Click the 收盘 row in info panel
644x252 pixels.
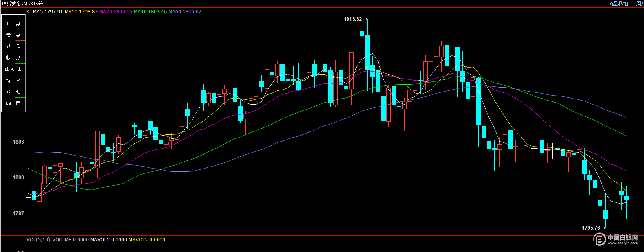coord(13,58)
